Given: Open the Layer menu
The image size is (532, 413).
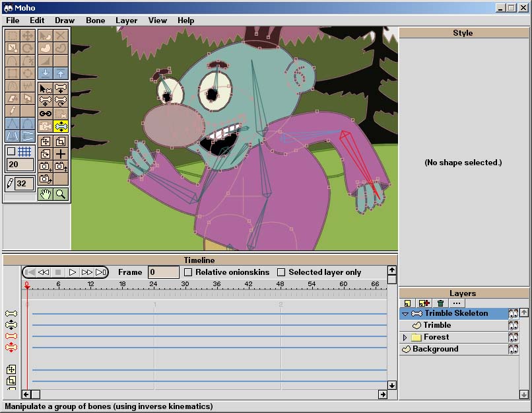Looking at the screenshot, I should coord(126,20).
